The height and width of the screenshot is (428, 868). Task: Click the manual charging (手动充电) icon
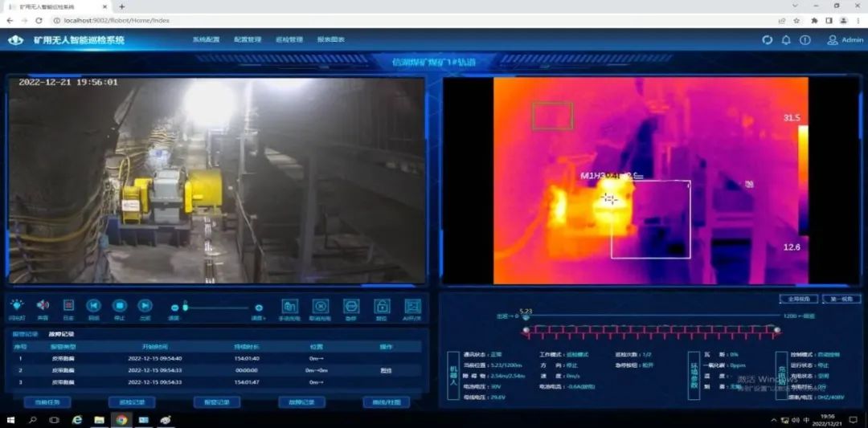point(289,307)
